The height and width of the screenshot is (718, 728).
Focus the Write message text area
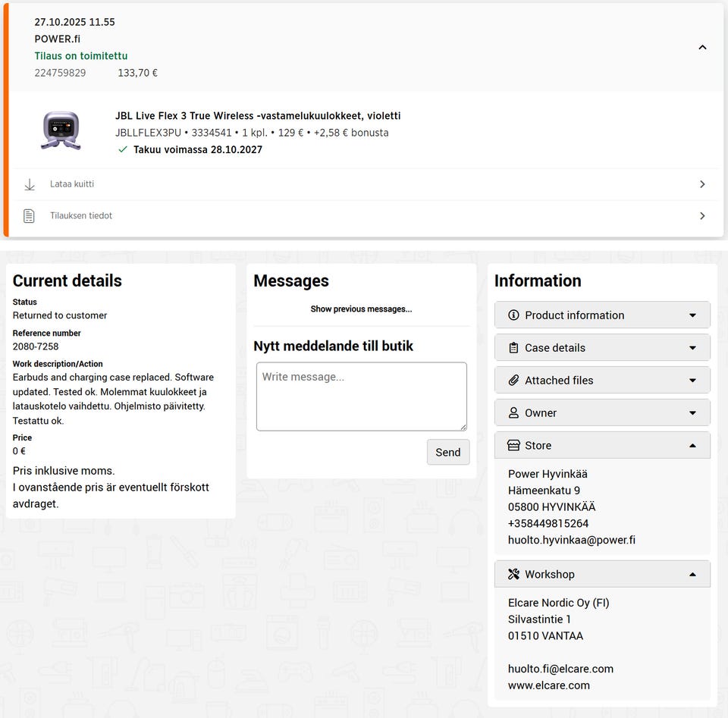coord(361,397)
